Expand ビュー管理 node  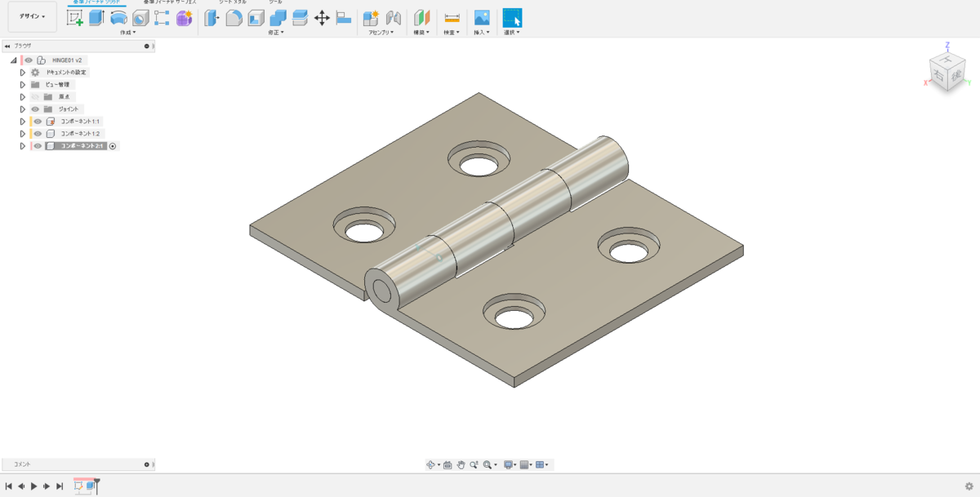23,84
